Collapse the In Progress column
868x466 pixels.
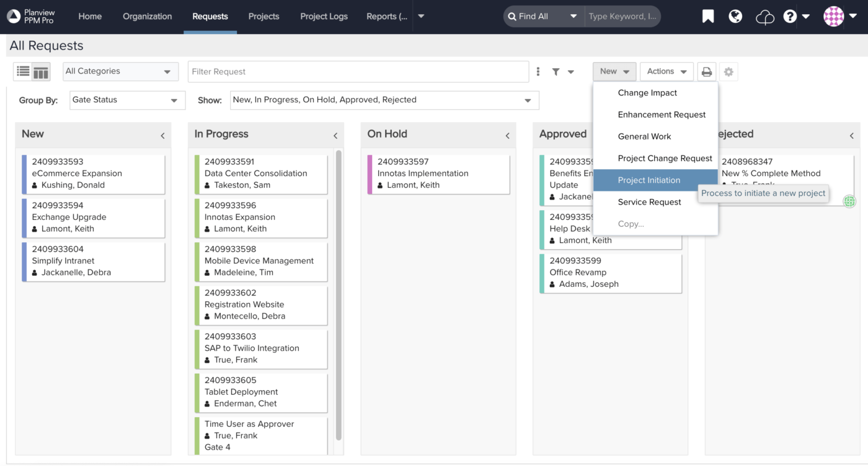335,136
